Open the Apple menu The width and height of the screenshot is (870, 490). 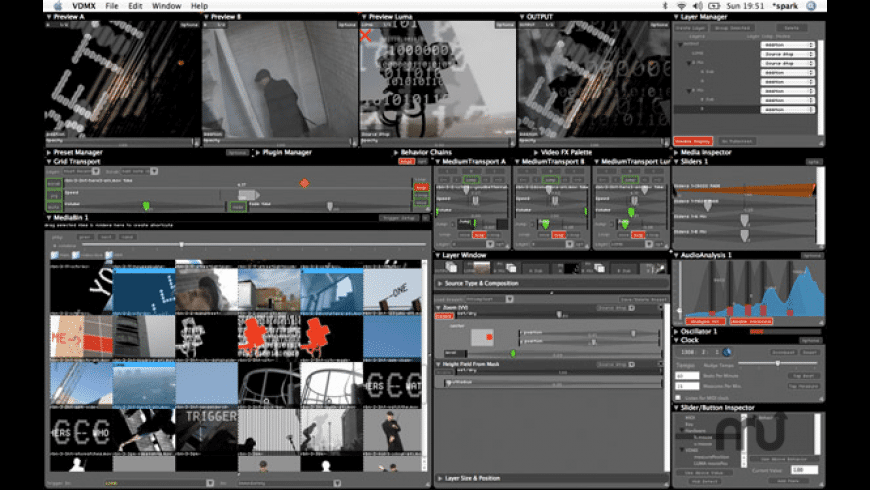58,6
